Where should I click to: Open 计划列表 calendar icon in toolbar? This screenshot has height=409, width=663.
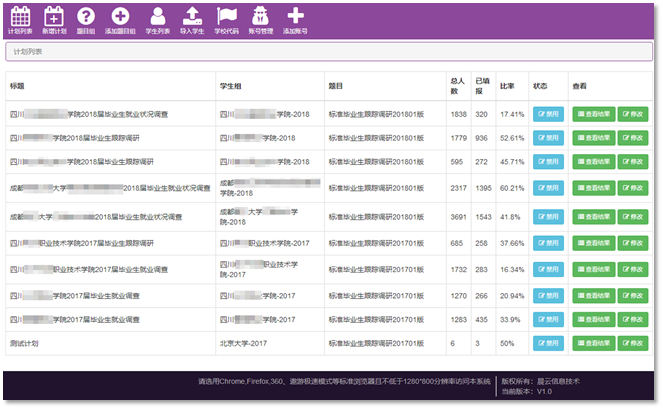[20, 16]
